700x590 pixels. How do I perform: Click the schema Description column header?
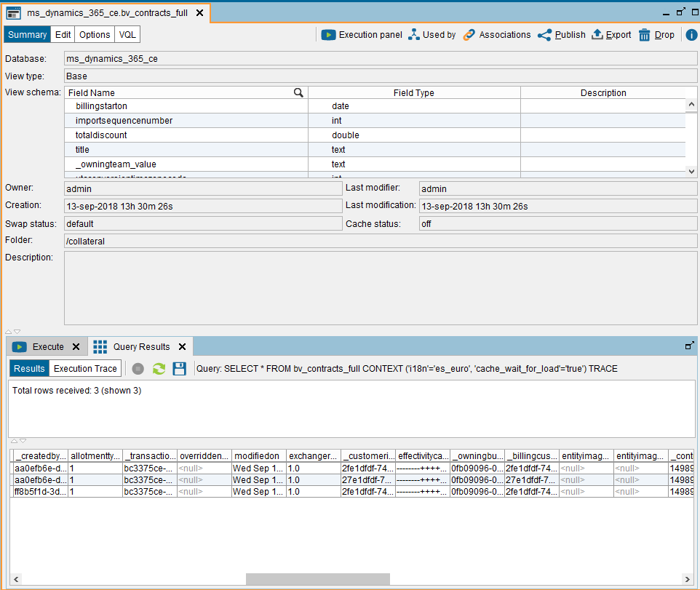[x=603, y=92]
